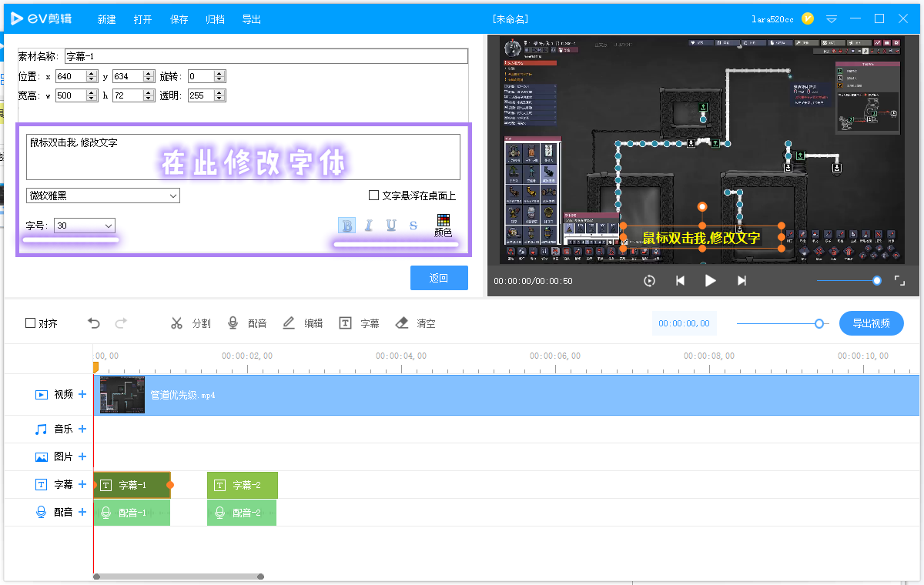This screenshot has width=924, height=585.
Task: Click the lara520cc account name
Action: tap(772, 19)
